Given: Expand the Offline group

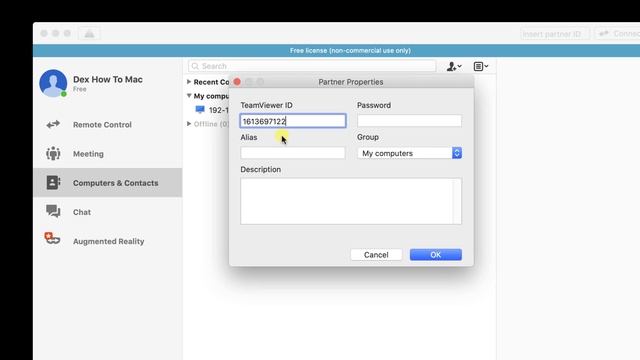Looking at the screenshot, I should 189,124.
